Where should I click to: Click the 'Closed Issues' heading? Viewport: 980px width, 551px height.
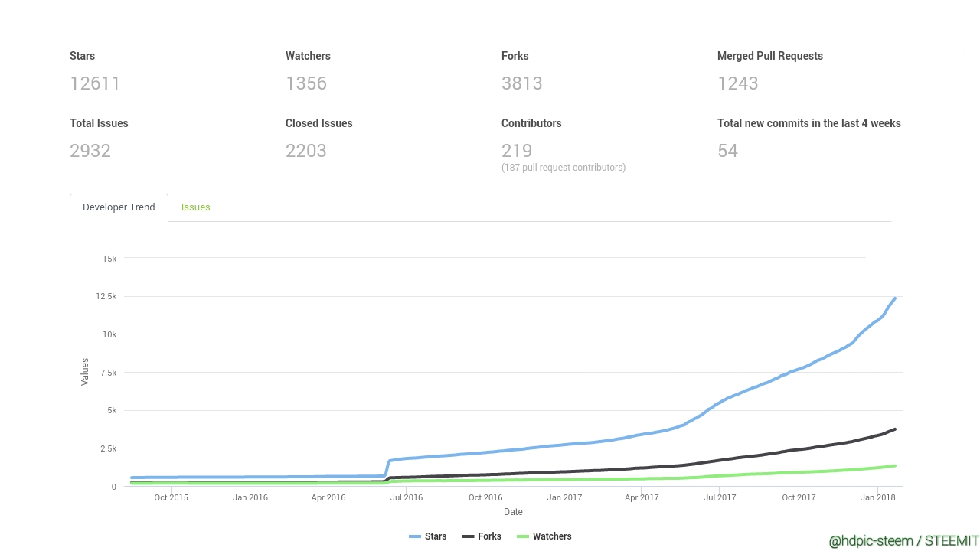319,123
